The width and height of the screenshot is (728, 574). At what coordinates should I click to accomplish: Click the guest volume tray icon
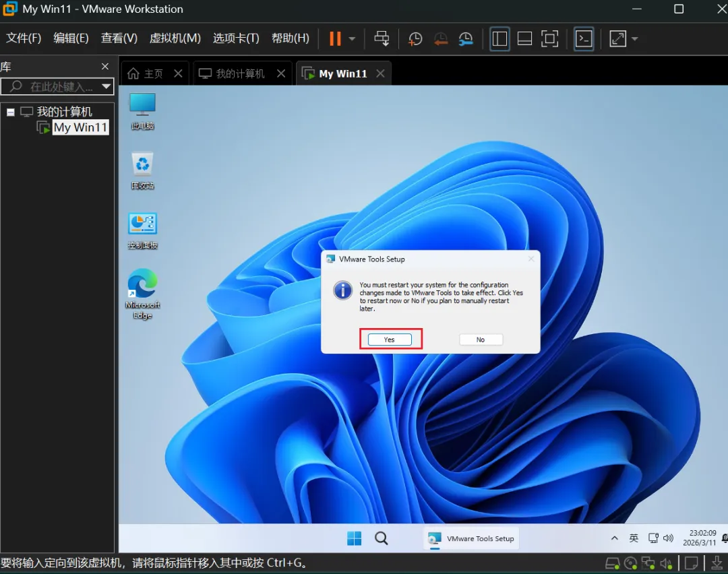coord(668,538)
